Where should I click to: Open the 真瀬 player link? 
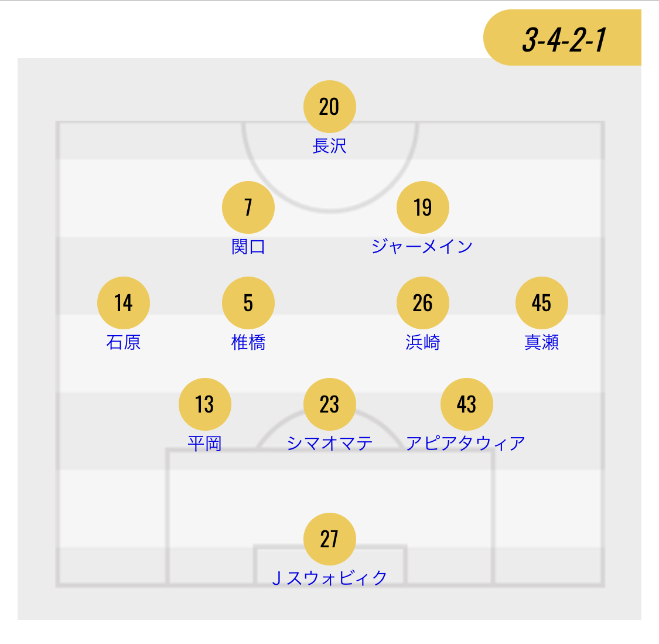point(541,342)
